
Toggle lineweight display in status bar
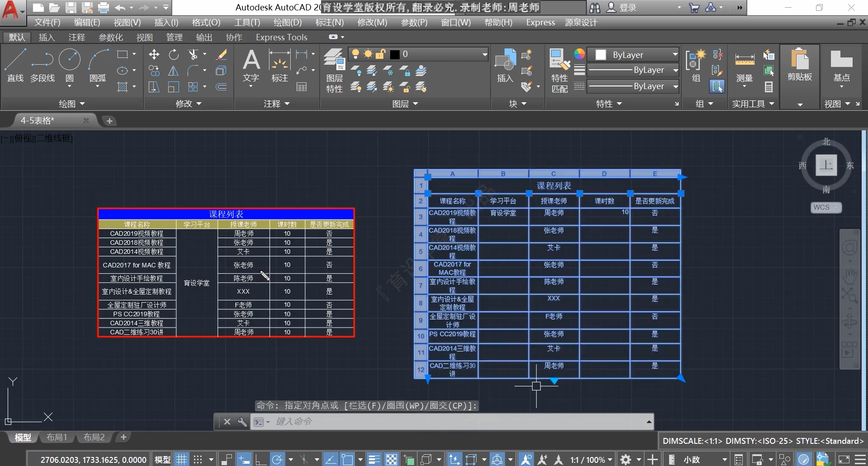point(374,460)
